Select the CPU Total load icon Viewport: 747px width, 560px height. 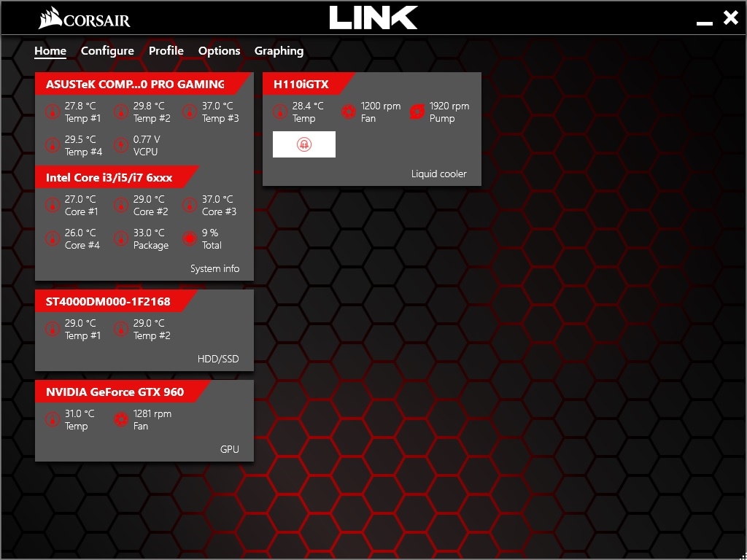pyautogui.click(x=190, y=239)
